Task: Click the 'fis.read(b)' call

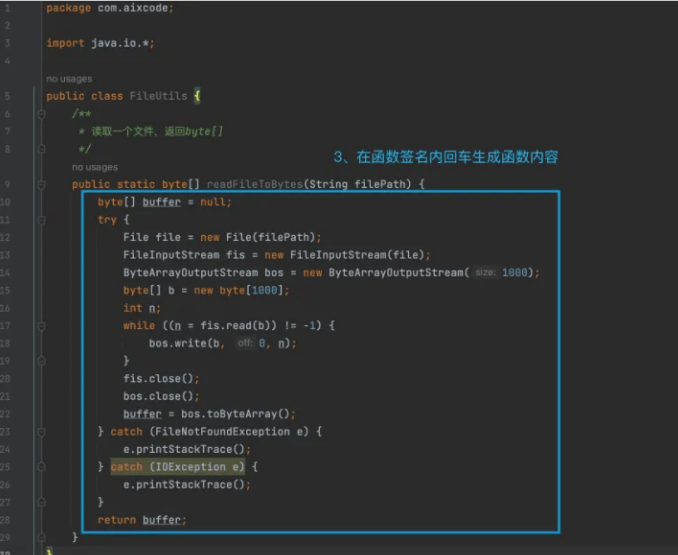Action: click(x=235, y=325)
